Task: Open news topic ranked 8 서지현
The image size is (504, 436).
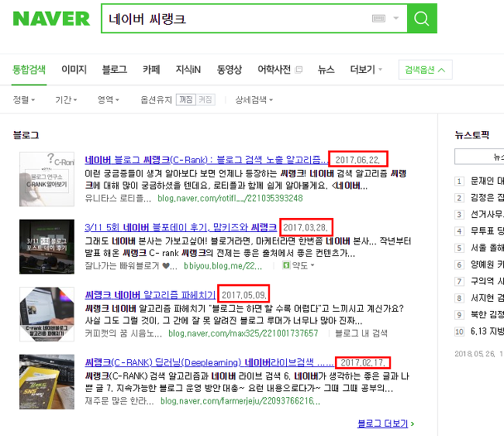Action: pos(487,298)
